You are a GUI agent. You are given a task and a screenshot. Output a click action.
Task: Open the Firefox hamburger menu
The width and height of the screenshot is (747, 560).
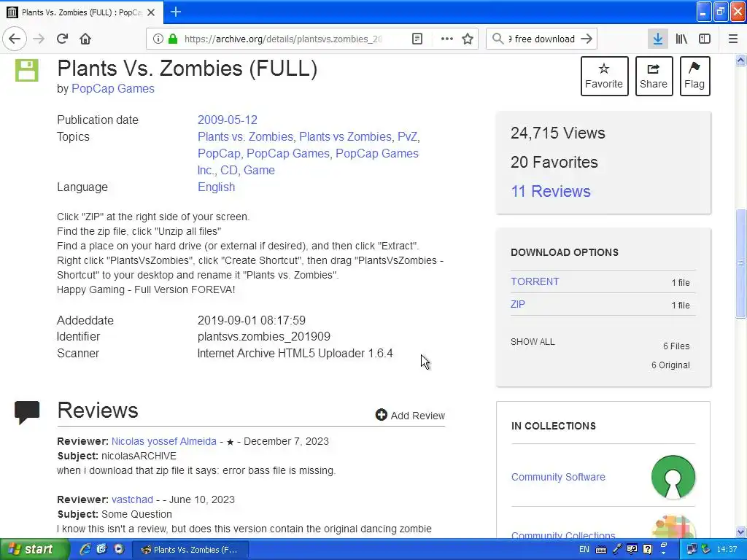pos(732,39)
